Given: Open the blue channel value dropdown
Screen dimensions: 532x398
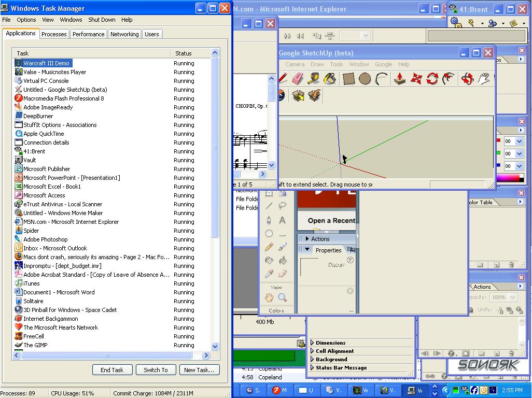Looking at the screenshot, I should (x=519, y=166).
